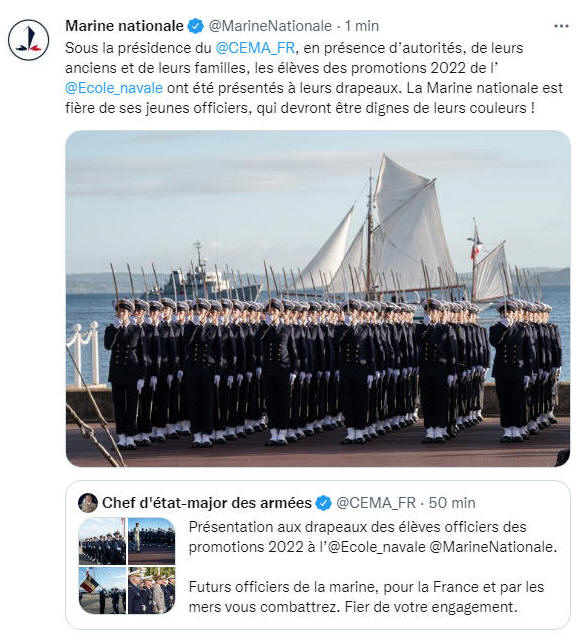
Task: Open the three-dot more options menu
Action: tap(561, 26)
